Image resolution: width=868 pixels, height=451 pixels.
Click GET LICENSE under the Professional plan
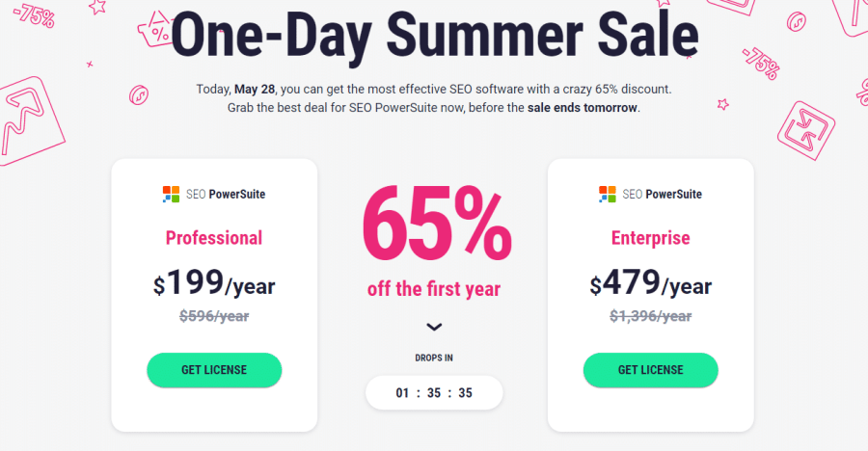(x=214, y=370)
